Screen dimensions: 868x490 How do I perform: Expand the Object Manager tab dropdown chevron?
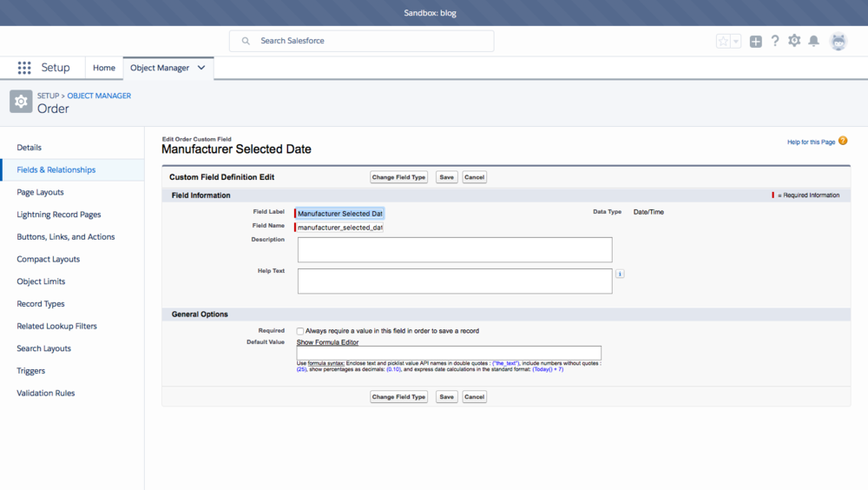click(201, 68)
